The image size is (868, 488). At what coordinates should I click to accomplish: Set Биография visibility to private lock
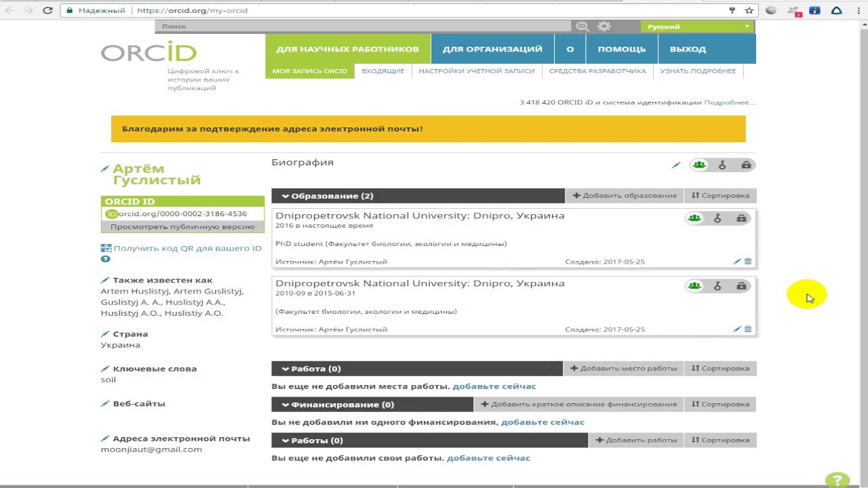pyautogui.click(x=746, y=165)
